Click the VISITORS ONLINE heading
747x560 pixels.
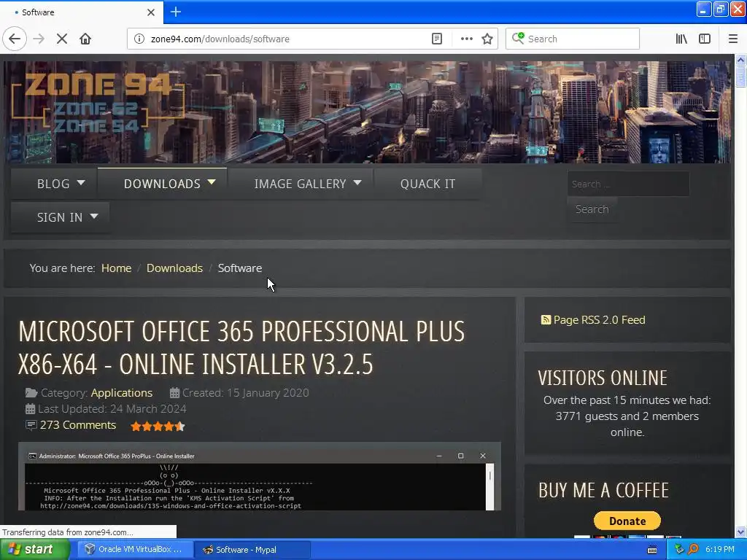[x=603, y=378]
